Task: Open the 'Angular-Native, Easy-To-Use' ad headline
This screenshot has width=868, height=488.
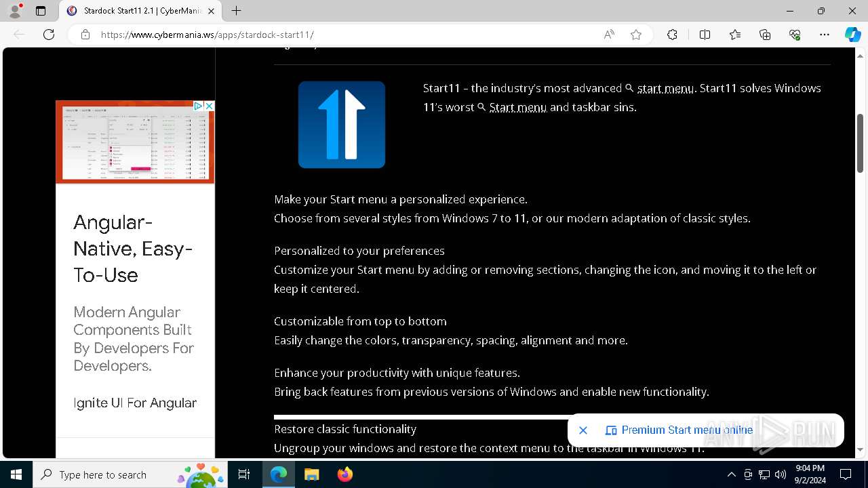Action: (133, 249)
